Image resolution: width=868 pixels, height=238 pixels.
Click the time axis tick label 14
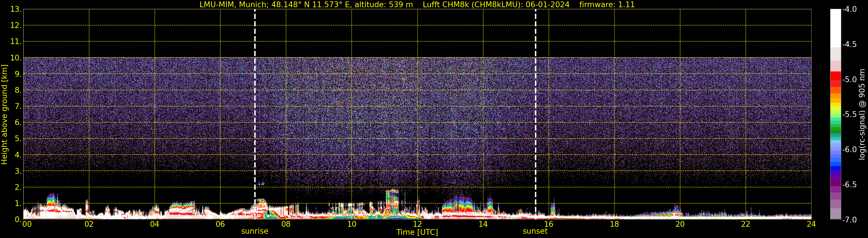[x=483, y=224]
